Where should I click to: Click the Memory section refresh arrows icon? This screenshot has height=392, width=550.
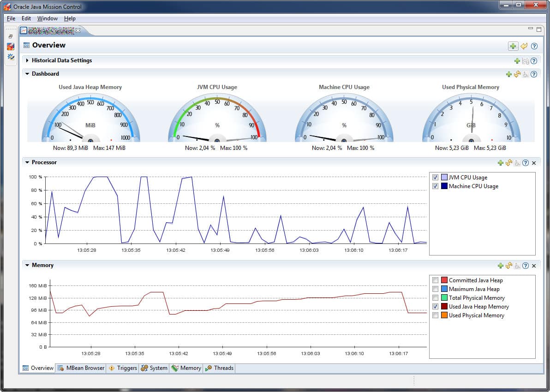click(508, 266)
